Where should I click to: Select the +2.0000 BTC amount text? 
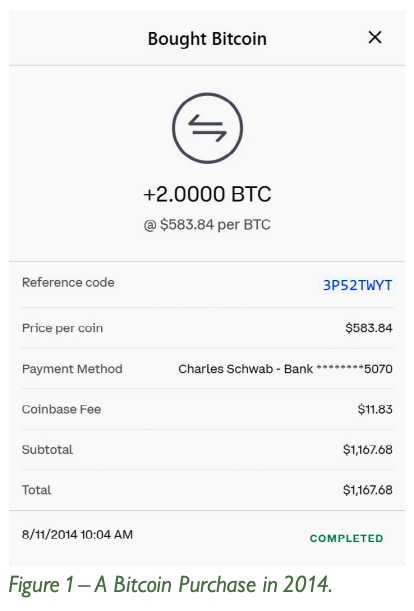[x=207, y=194]
